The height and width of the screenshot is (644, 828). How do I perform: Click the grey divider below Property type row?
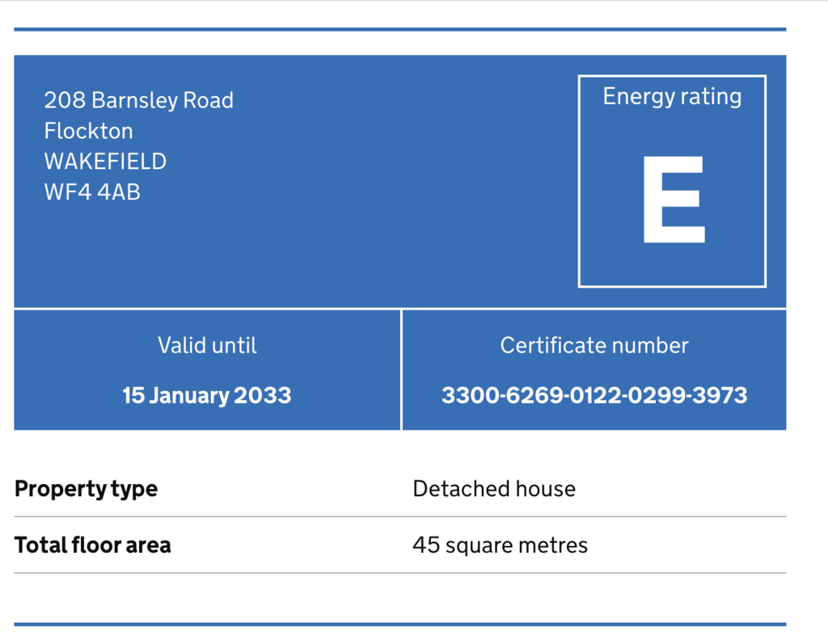coord(399,516)
